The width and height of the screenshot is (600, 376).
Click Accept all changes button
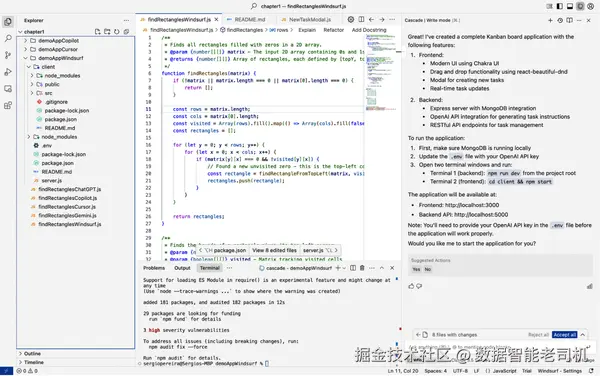pos(564,335)
